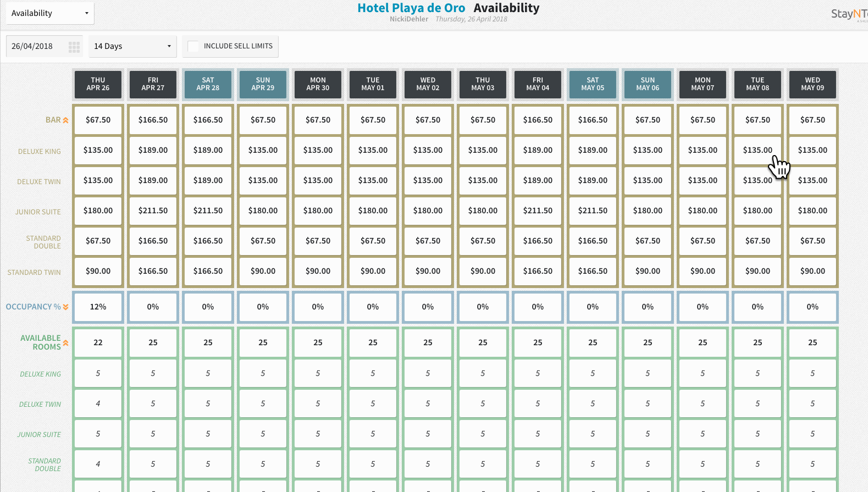Click the 26/04/2018 date input field
Screen dimensions: 868x492
tap(44, 46)
